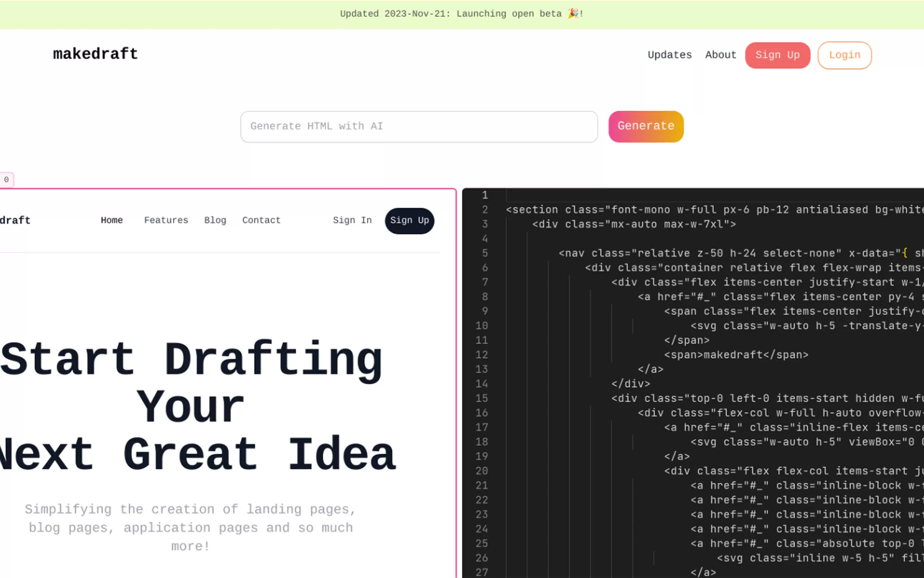Focus the 'Generate HTML with AI' input

point(419,127)
